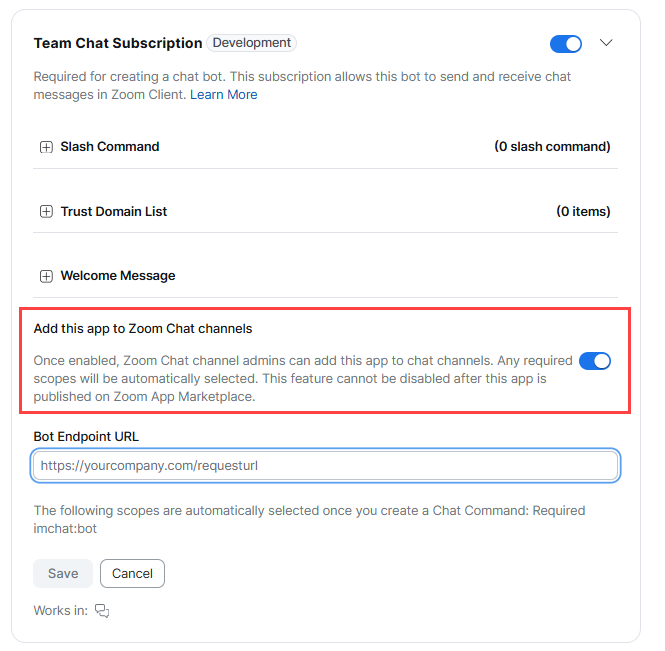Click the (0 items) count label

tap(583, 211)
